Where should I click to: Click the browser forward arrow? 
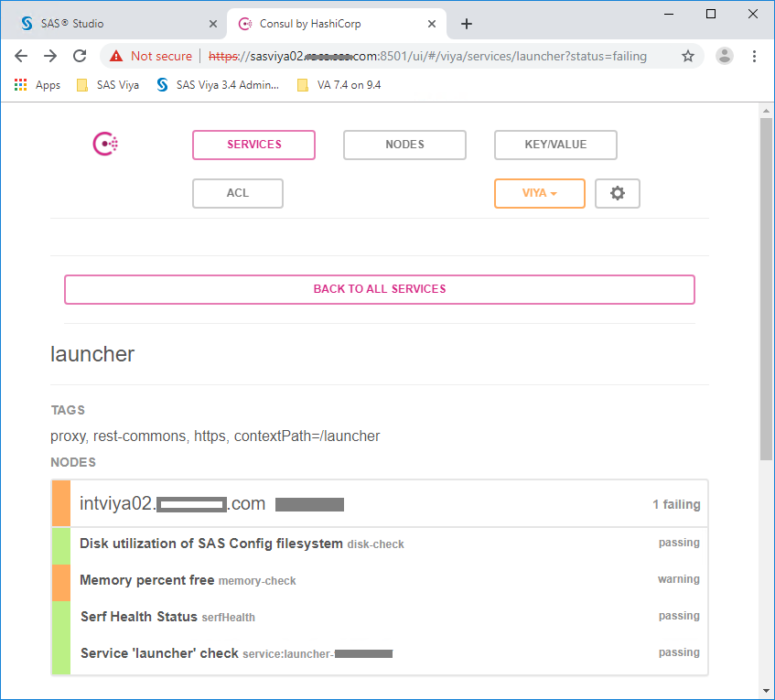[50, 56]
